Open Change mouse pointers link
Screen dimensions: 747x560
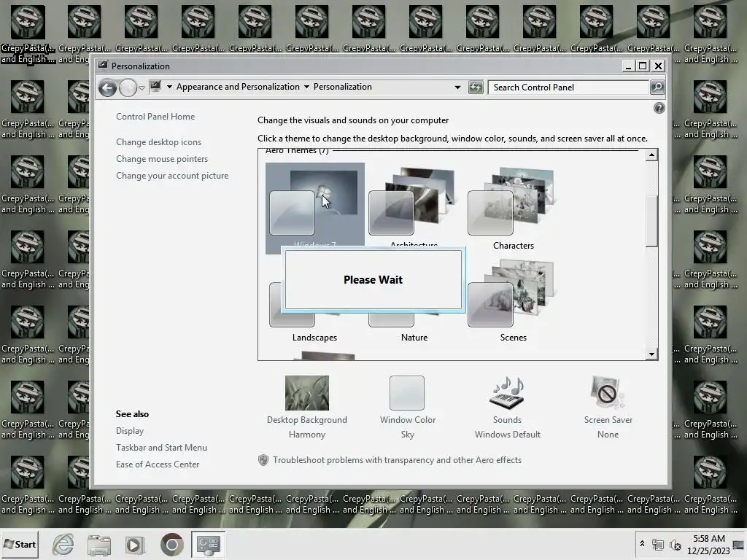[162, 158]
